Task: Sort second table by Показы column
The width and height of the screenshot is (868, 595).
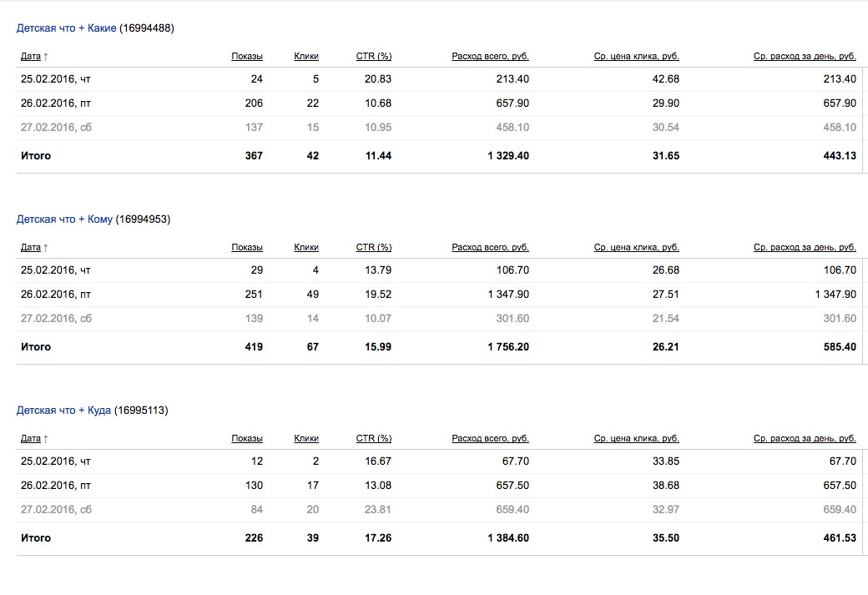Action: coord(247,247)
